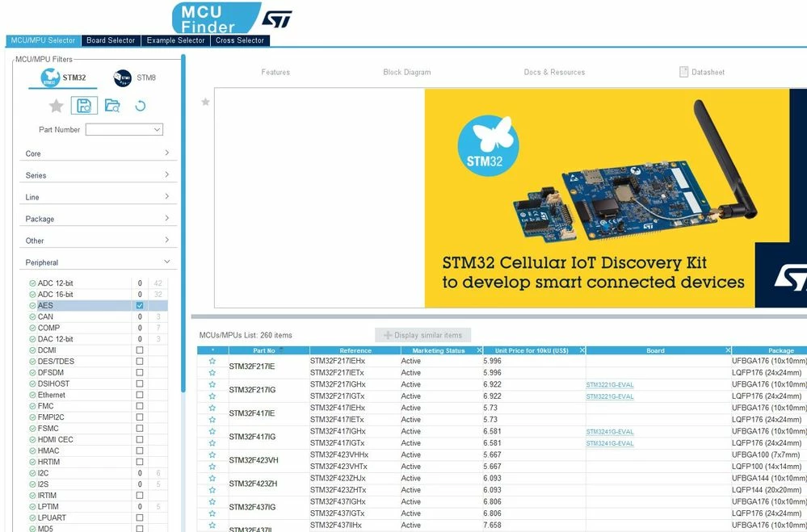The width and height of the screenshot is (807, 532).
Task: Save the current search with the floppy icon
Action: tap(84, 106)
